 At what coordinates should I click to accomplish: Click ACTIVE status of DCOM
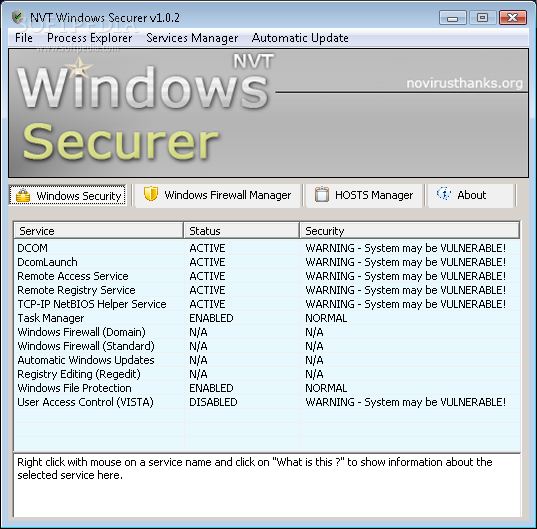207,248
